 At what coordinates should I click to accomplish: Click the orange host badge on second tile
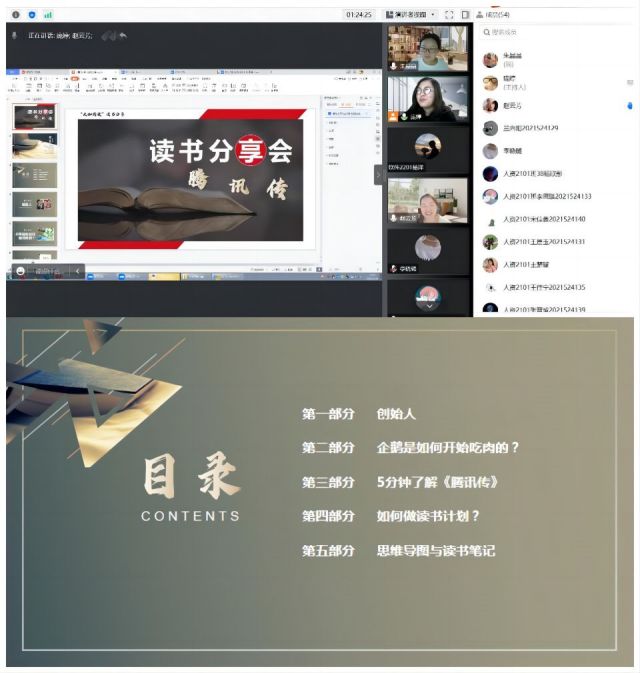tap(392, 116)
